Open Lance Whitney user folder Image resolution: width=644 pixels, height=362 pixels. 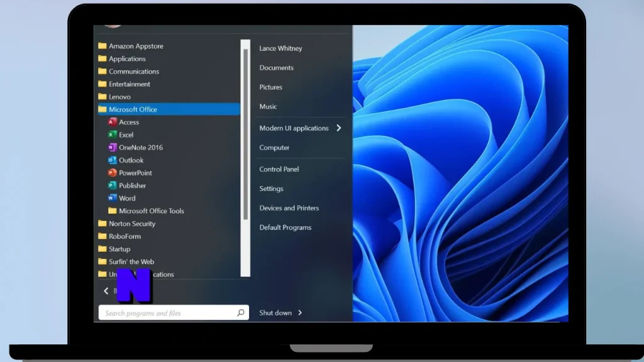coord(280,48)
